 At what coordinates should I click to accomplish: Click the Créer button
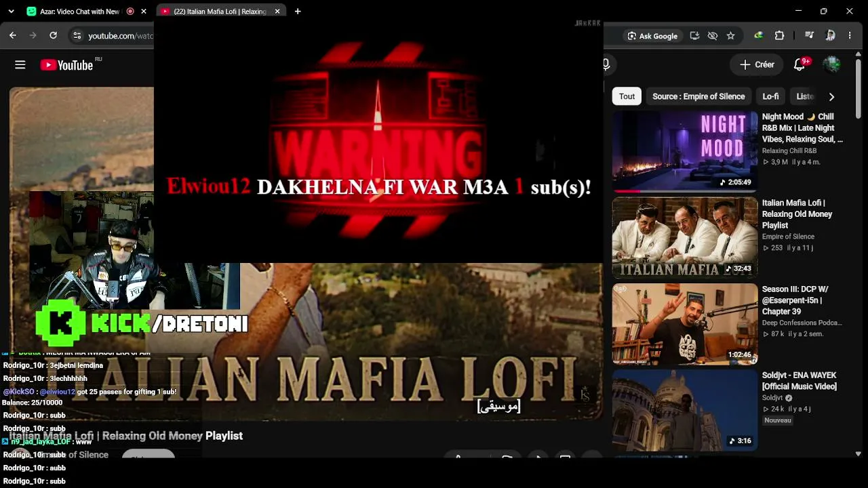[757, 65]
